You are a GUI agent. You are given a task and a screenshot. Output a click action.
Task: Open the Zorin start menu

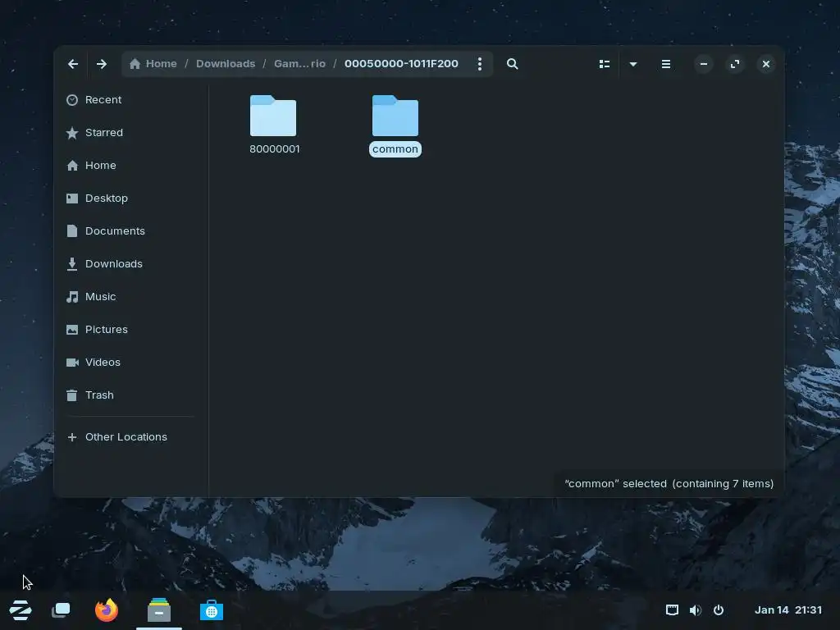[x=21, y=610]
